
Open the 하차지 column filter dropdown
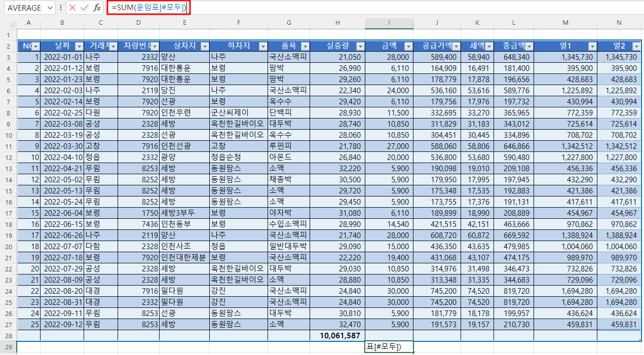(x=263, y=46)
